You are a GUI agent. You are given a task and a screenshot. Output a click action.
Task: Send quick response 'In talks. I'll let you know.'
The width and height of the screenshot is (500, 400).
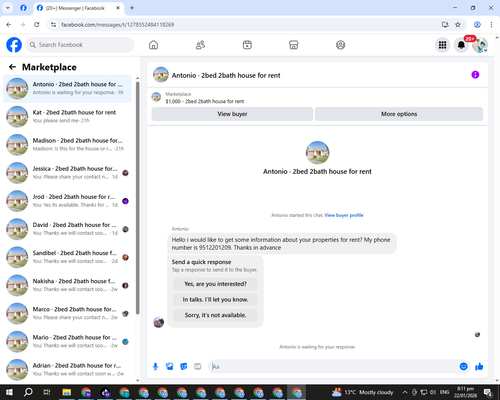tap(215, 300)
